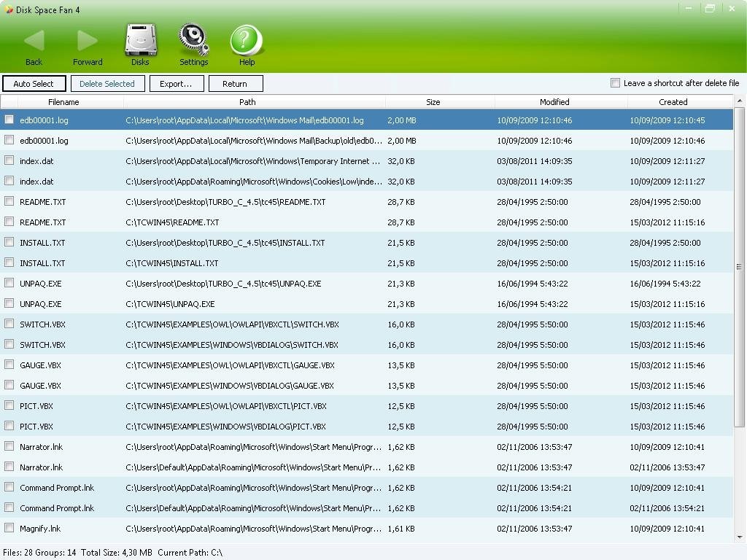The width and height of the screenshot is (747, 560).
Task: Click the vertical scrollbar thumb
Action: [740, 267]
